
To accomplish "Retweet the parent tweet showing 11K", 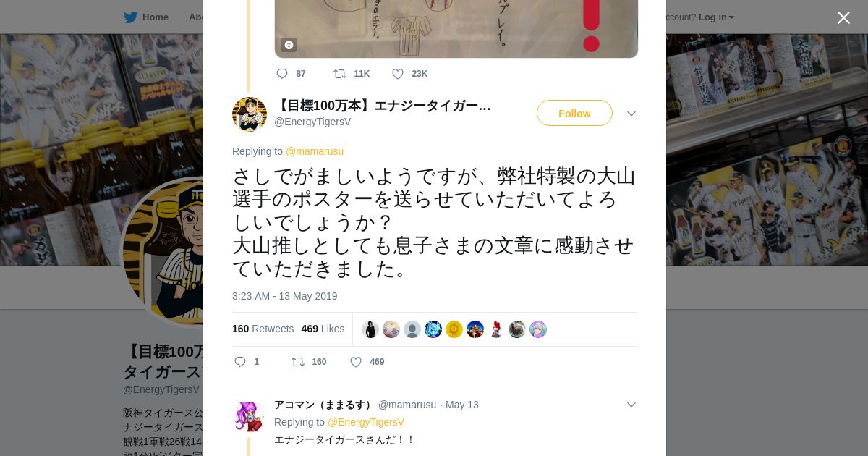I will 339,74.
